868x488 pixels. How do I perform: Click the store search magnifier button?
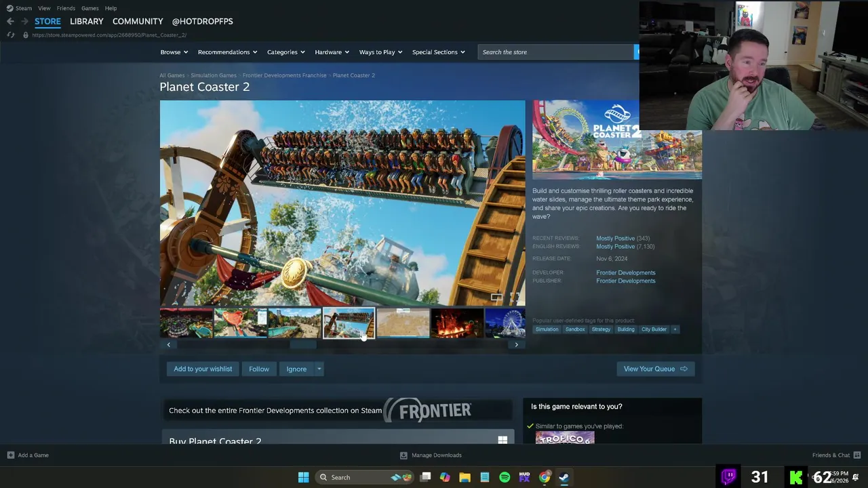pyautogui.click(x=636, y=52)
